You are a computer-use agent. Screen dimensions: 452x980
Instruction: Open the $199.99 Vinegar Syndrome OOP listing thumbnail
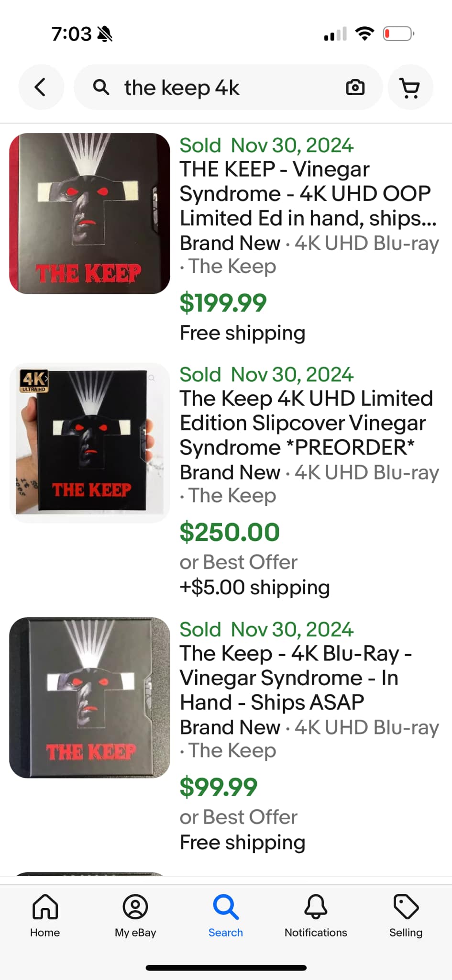pyautogui.click(x=89, y=213)
